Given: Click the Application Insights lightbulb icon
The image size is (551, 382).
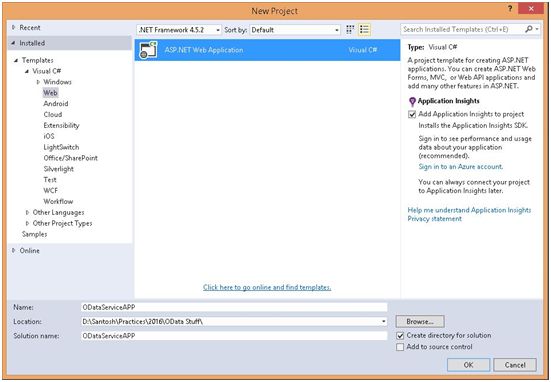Looking at the screenshot, I should click(412, 102).
